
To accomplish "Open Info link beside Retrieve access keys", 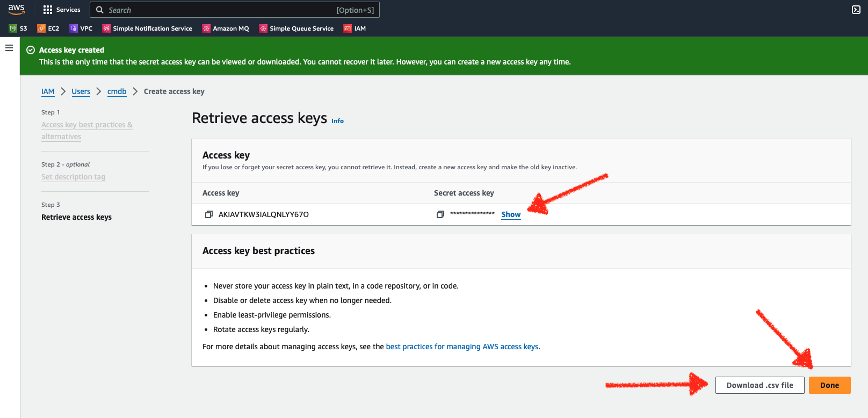I will pos(337,121).
